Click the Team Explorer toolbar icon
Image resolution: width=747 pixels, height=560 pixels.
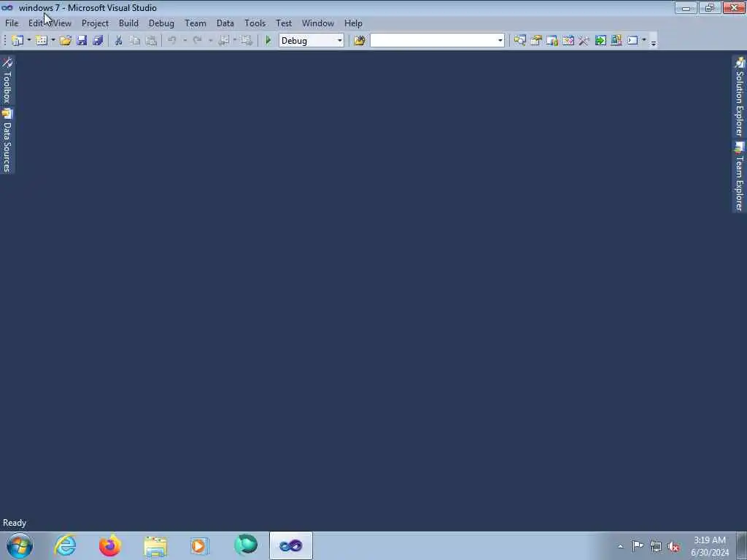pos(552,41)
